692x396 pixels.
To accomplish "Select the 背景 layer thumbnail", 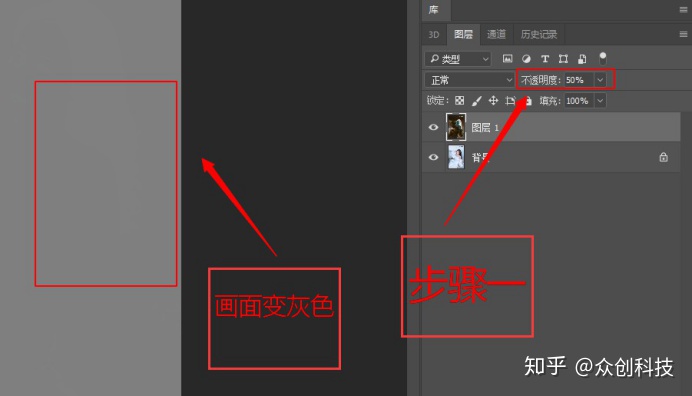I will tap(456, 157).
